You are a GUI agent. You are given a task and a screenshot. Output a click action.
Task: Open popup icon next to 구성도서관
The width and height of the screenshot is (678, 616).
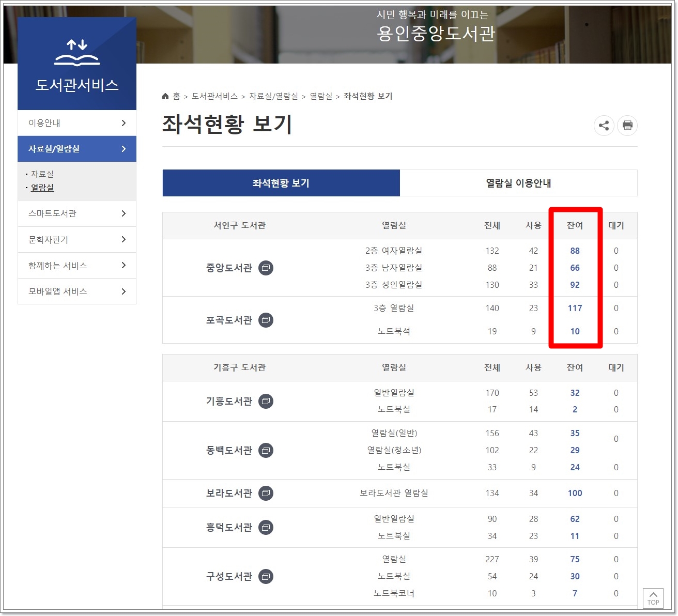coord(266,576)
